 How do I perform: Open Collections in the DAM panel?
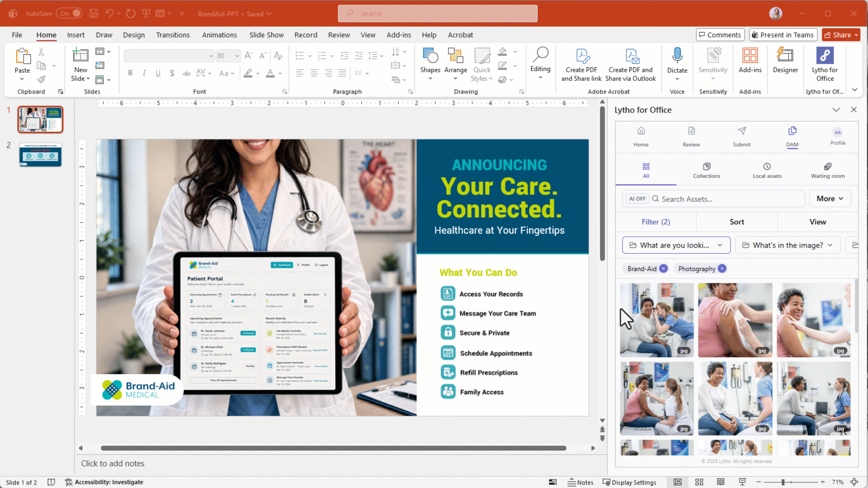click(x=707, y=170)
